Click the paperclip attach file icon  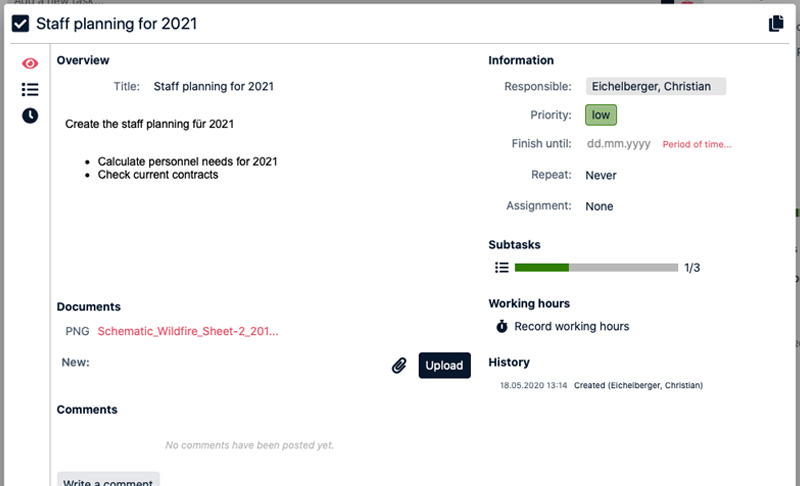399,366
